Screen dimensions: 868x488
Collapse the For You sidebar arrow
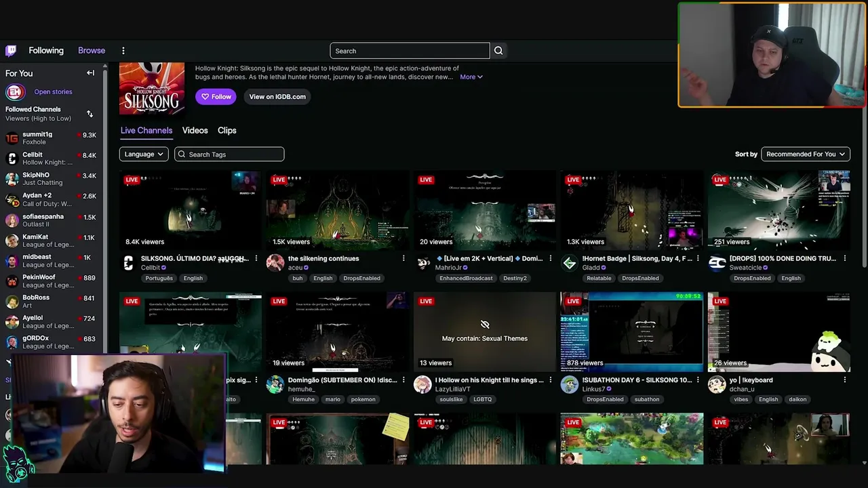pyautogui.click(x=90, y=73)
